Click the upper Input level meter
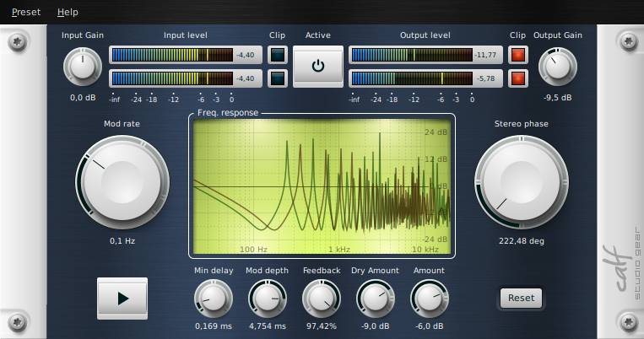644x339 pixels. [186, 55]
